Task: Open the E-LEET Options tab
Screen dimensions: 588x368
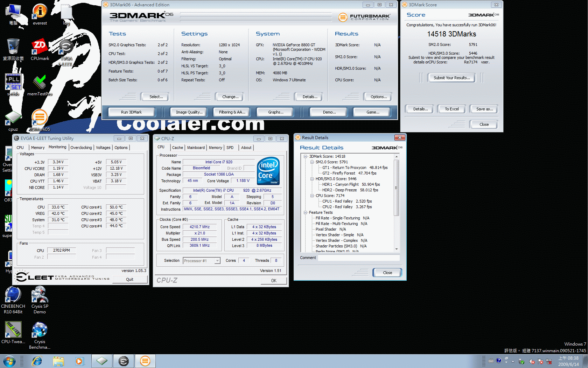Action: [x=121, y=148]
